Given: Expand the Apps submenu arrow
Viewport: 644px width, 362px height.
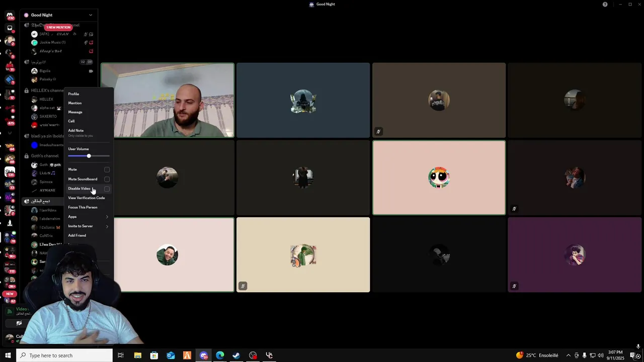Looking at the screenshot, I should tap(107, 217).
